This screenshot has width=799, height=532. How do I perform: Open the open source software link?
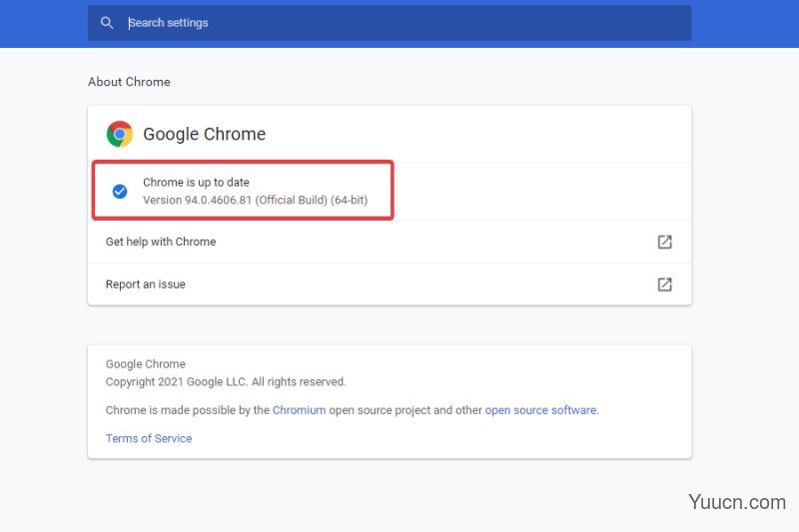tap(540, 410)
